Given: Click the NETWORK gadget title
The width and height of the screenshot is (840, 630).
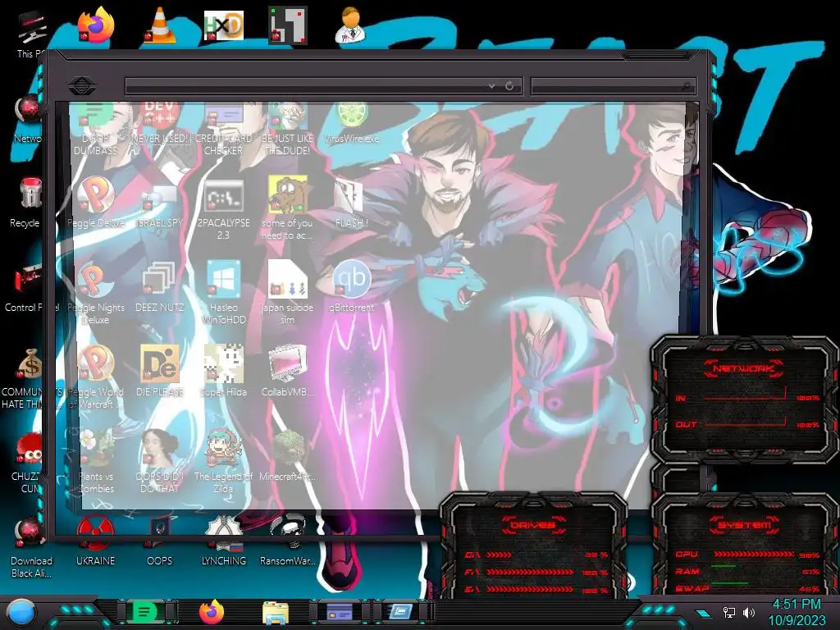Looking at the screenshot, I should (x=744, y=368).
